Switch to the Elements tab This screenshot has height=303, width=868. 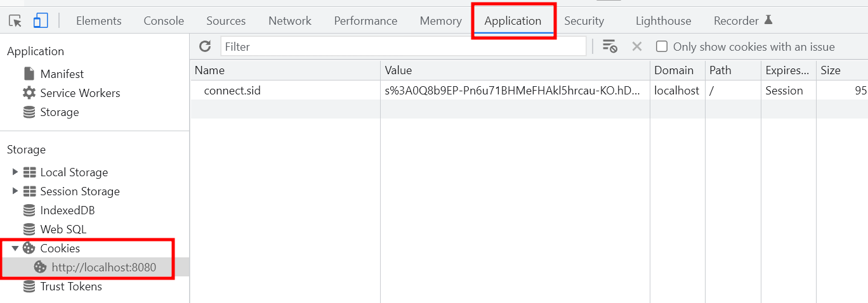pos(98,21)
